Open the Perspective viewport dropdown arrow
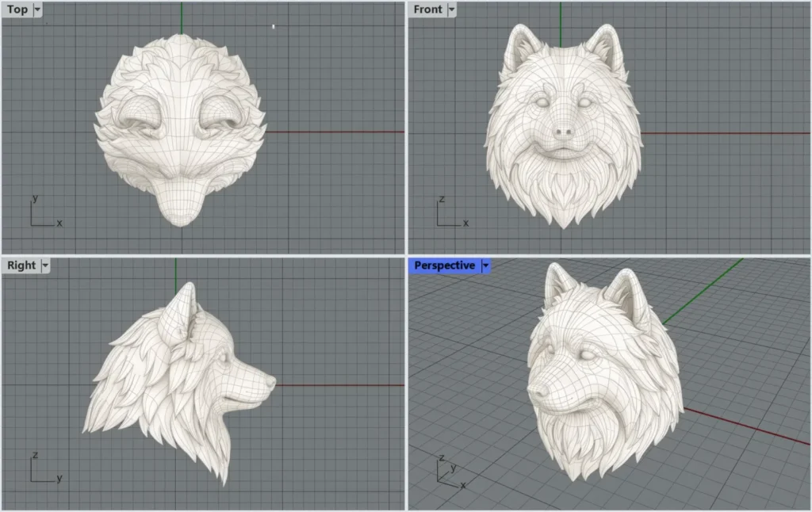 [x=486, y=266]
